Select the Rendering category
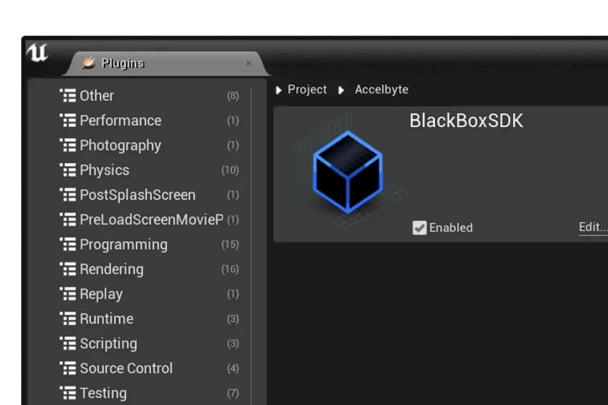The width and height of the screenshot is (608, 405). (149, 269)
